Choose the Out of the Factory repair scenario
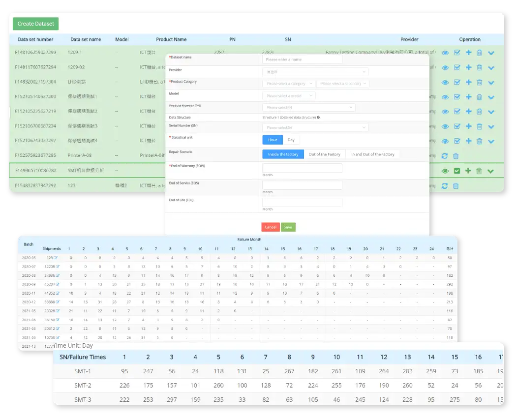 pyautogui.click(x=324, y=154)
